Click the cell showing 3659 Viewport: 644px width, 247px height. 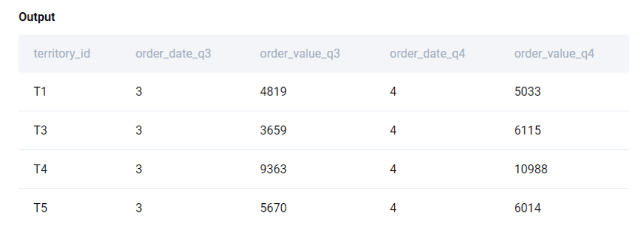click(273, 131)
